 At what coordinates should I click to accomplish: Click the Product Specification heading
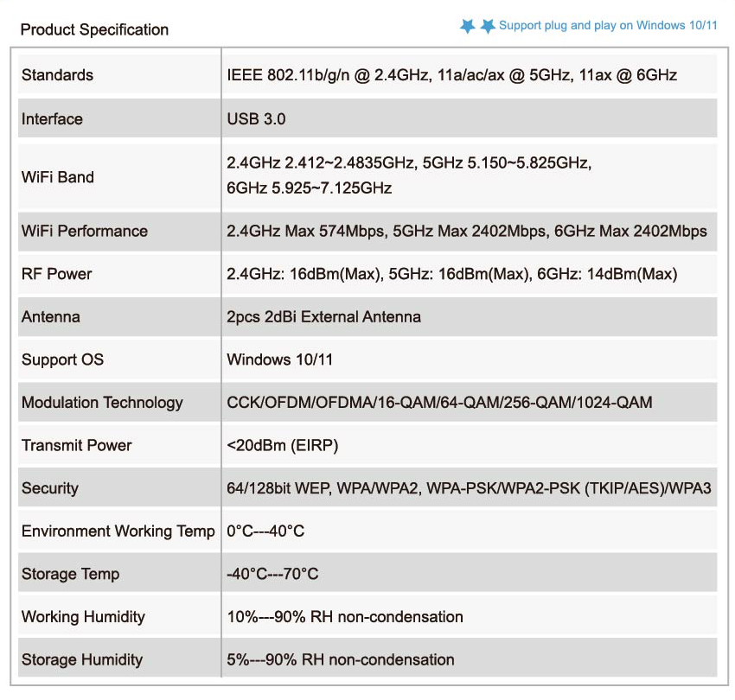click(x=94, y=29)
